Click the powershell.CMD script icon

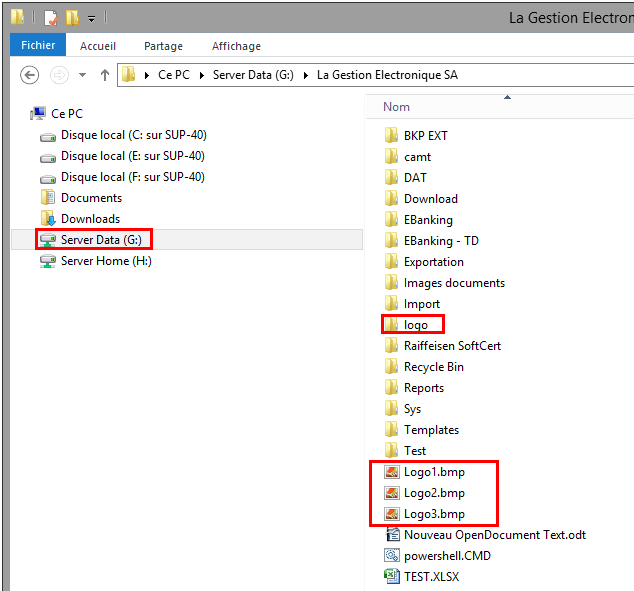(392, 556)
